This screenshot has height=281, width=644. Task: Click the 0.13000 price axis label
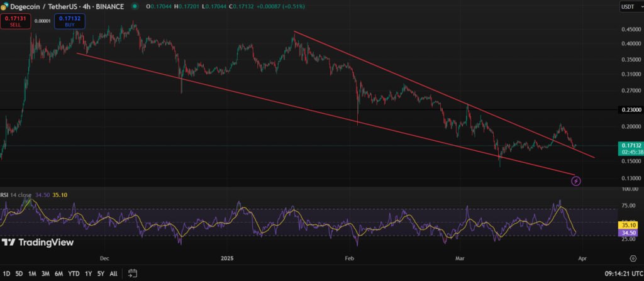point(630,179)
